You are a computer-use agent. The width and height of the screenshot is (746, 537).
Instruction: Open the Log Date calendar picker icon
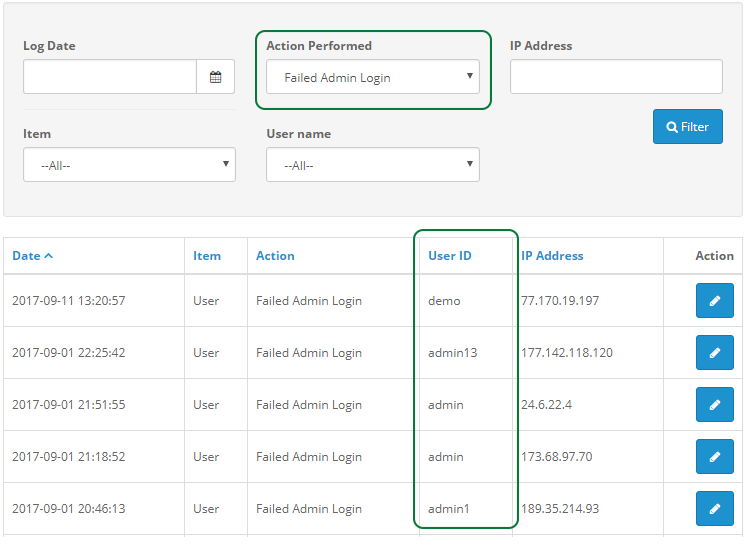pos(216,77)
